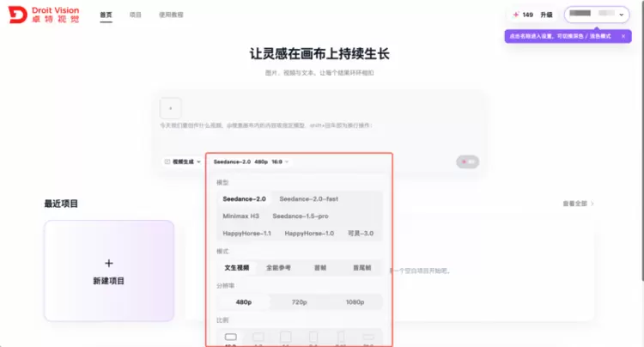Screen dimensions: 644x347
Task: Select the Seedance-1.5-pro model
Action: point(301,216)
